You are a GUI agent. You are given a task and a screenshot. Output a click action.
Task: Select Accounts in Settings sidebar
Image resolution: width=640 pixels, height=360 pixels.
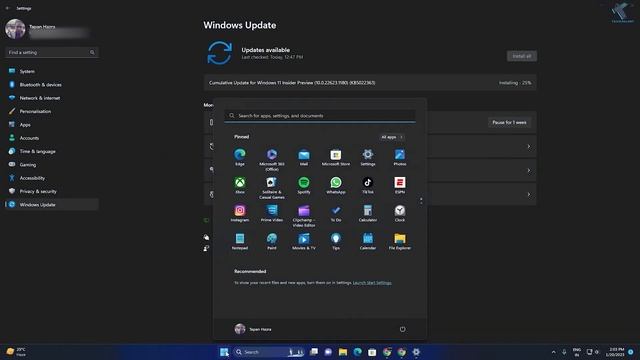pyautogui.click(x=51, y=138)
